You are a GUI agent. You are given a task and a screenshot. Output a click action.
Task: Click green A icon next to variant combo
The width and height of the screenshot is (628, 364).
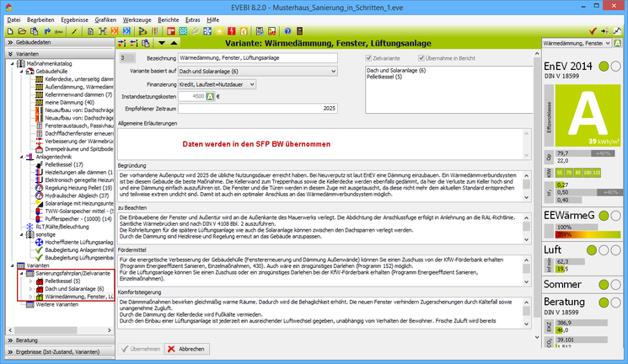coord(617,43)
